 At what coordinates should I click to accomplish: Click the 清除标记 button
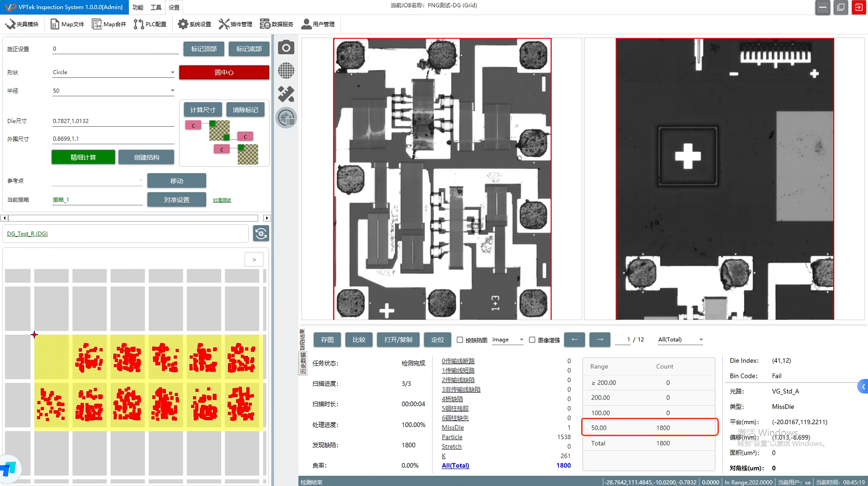click(x=245, y=110)
